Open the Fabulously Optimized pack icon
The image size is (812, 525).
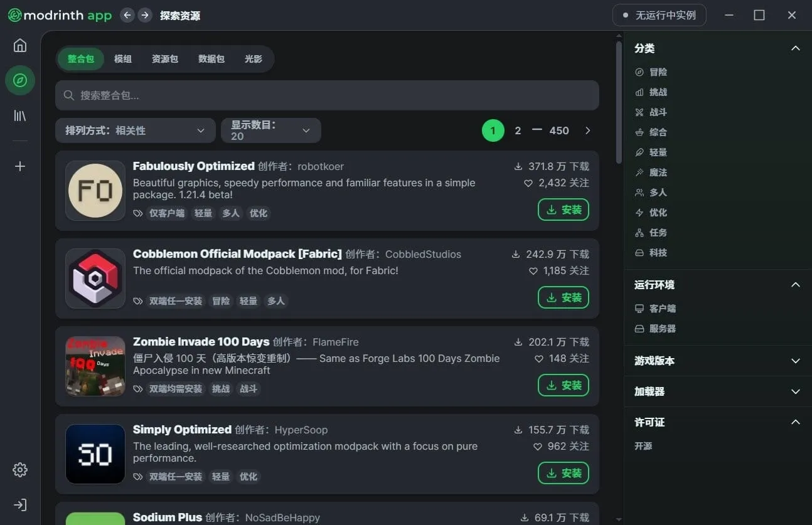[95, 191]
